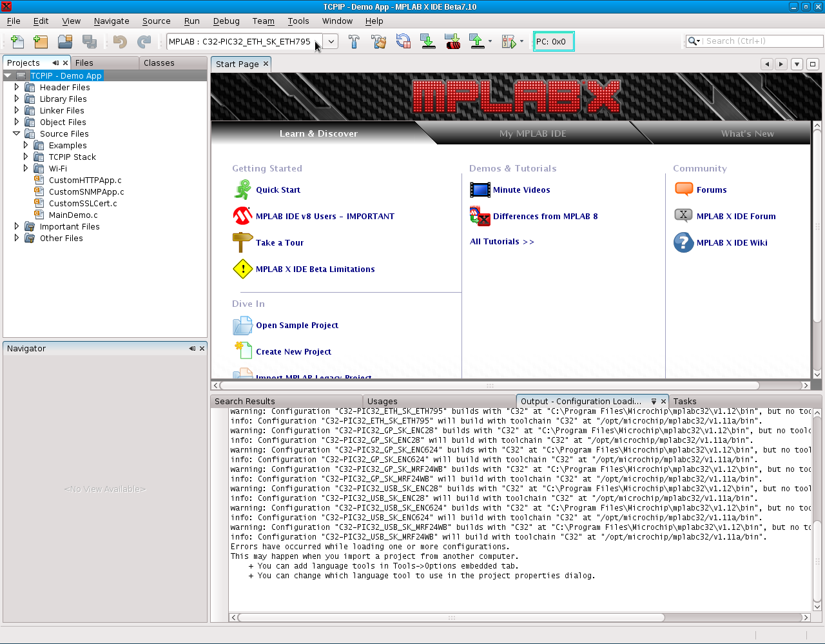The width and height of the screenshot is (825, 644).
Task: Click the Refresh Debug Tool Status icon
Action: pyautogui.click(x=403, y=42)
